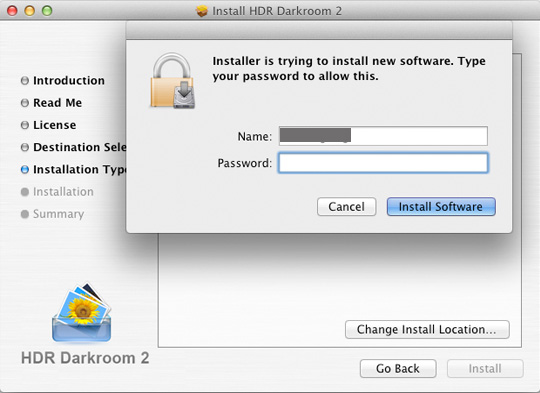Viewport: 540px width, 393px height.
Task: Click the greyed Summary step
Action: tap(59, 214)
